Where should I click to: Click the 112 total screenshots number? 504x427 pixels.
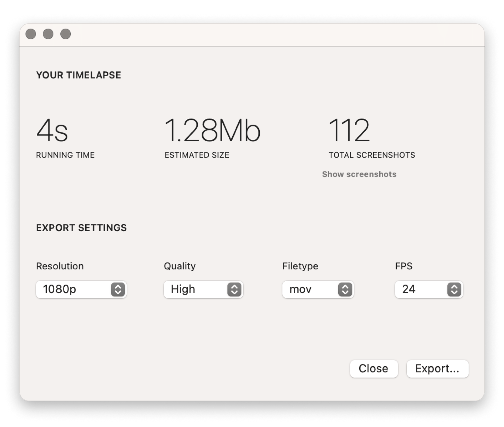click(349, 130)
